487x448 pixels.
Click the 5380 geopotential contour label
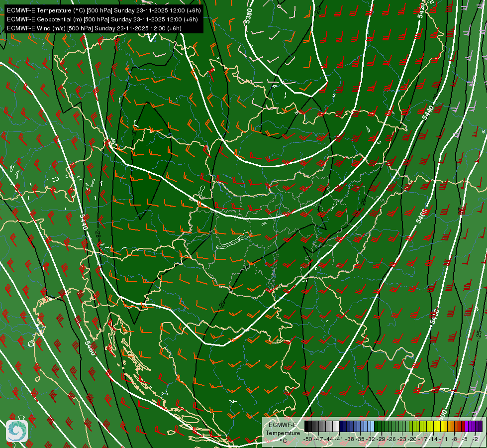248,16
